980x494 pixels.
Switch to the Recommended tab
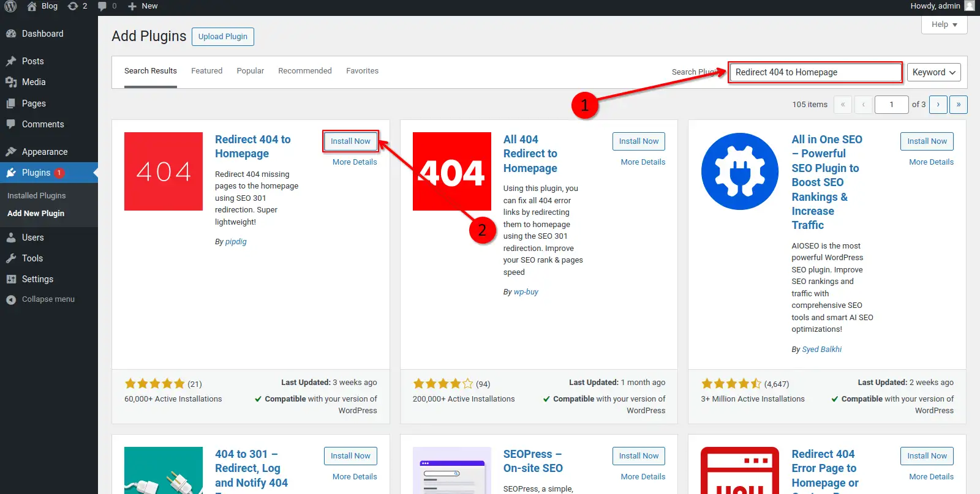coord(305,71)
